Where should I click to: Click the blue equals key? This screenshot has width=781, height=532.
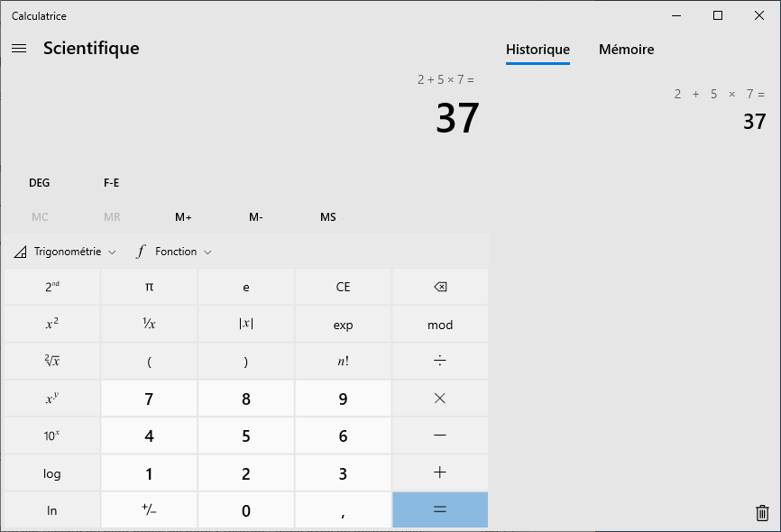(x=440, y=509)
